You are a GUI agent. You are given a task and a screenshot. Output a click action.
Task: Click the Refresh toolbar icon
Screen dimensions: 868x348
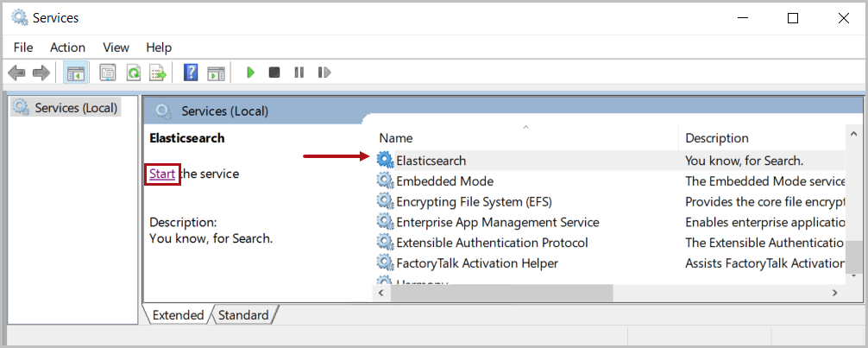coord(134,73)
